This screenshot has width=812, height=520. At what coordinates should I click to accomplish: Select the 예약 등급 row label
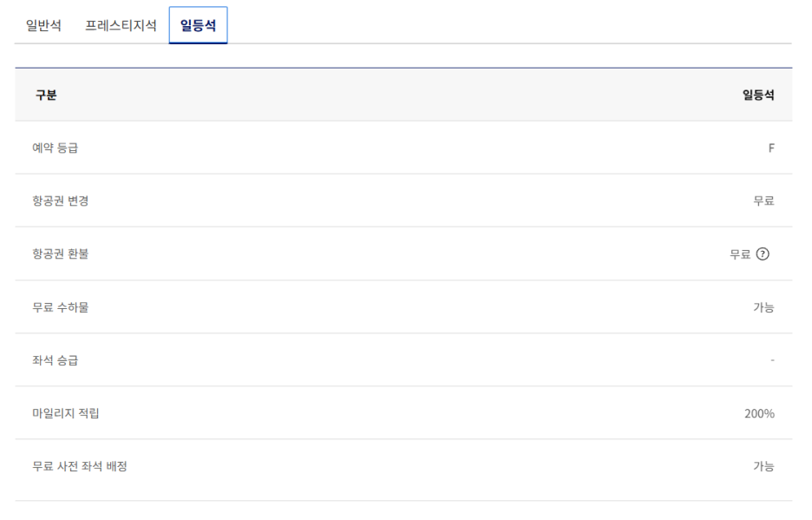coord(55,148)
